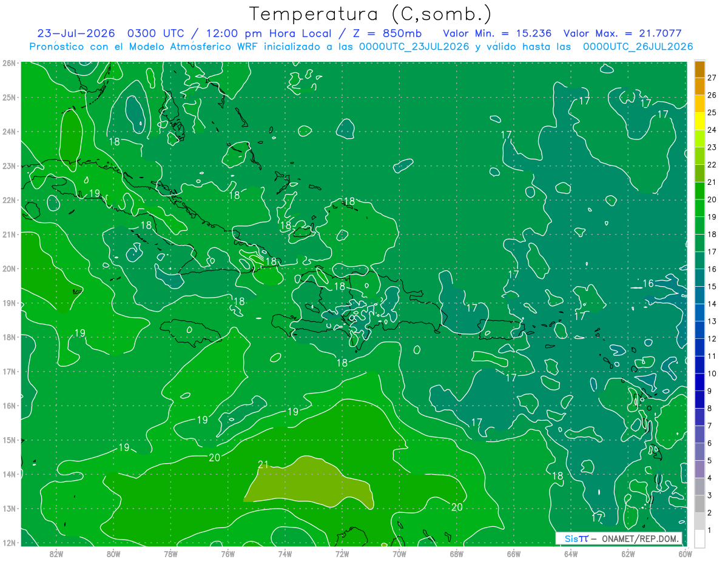Viewport: 728px width, 562px height.
Task: Click the 21N latitude axis label
Action: point(8,234)
